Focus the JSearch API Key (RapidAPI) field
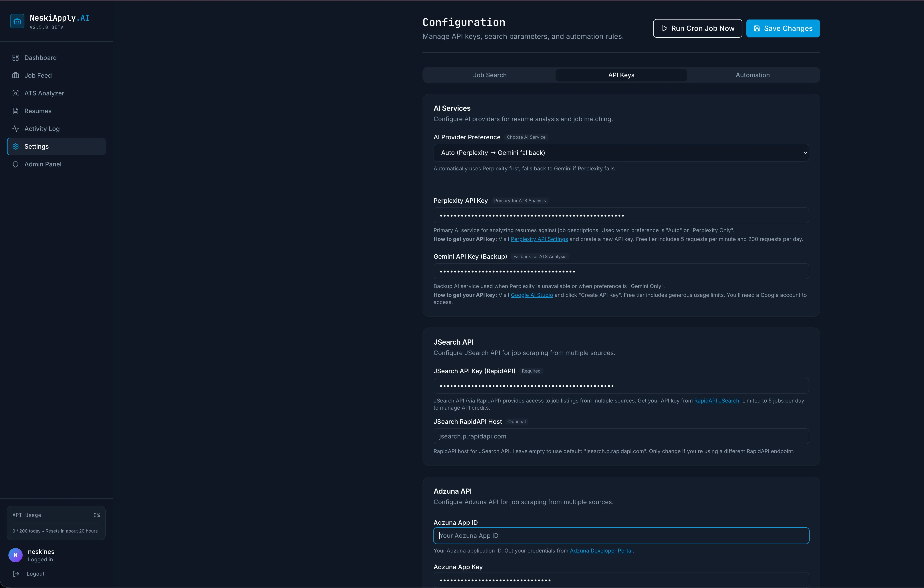This screenshot has width=924, height=588. tap(621, 385)
